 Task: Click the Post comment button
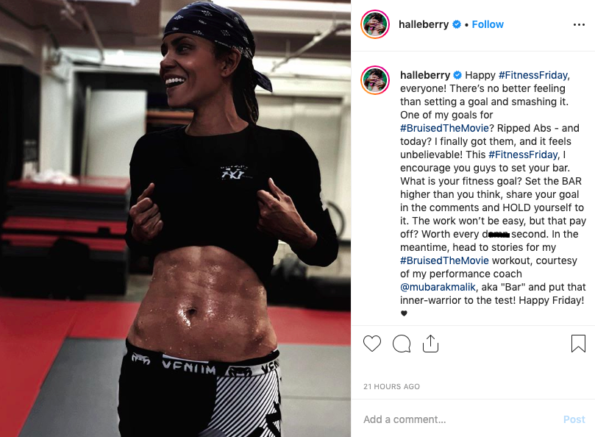(x=574, y=419)
